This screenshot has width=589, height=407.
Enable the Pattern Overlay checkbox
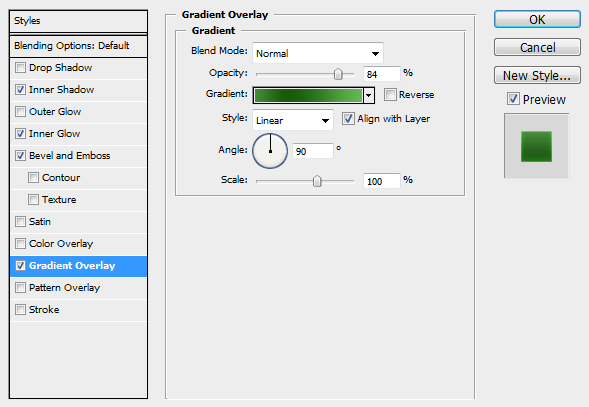20,287
